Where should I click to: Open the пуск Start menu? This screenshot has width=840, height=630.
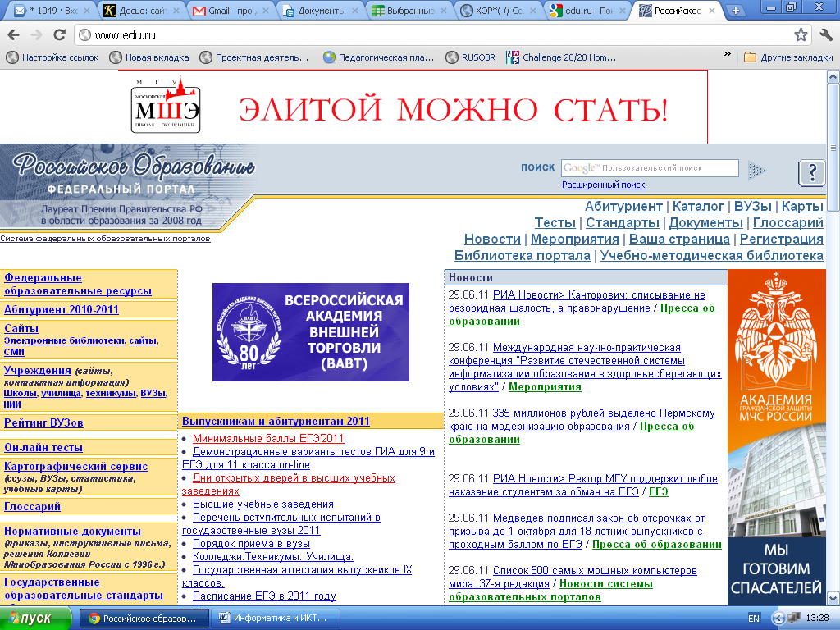35,619
